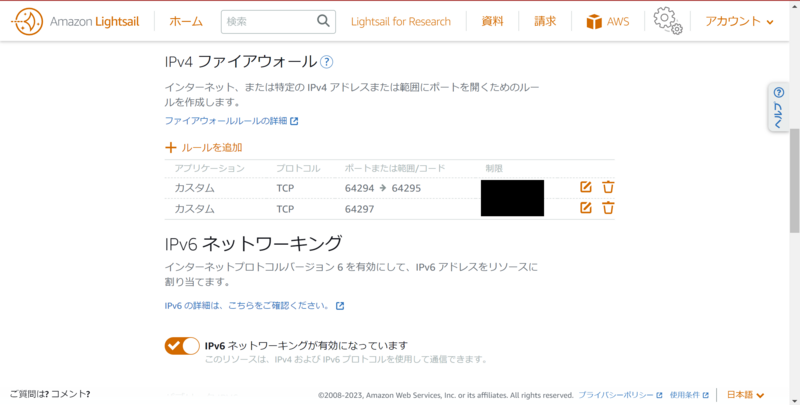Image resolution: width=800 pixels, height=405 pixels.
Task: Toggle IPv6 networking switch off
Action: pyautogui.click(x=182, y=346)
